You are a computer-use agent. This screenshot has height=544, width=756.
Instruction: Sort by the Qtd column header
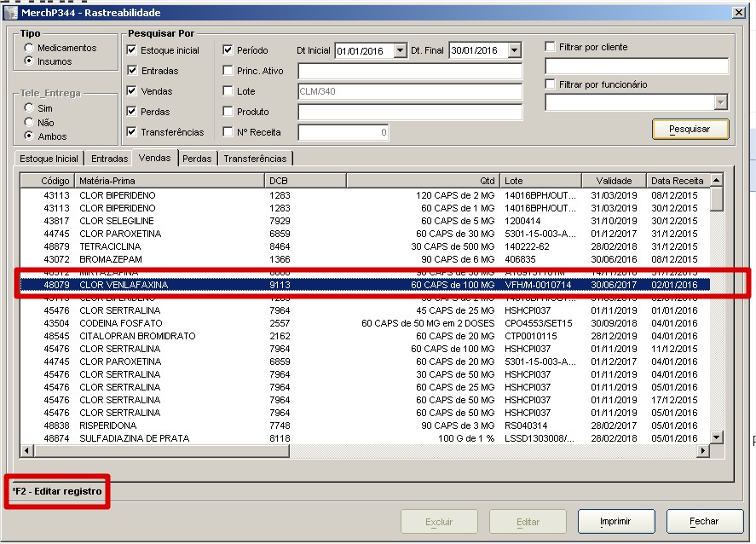(423, 181)
